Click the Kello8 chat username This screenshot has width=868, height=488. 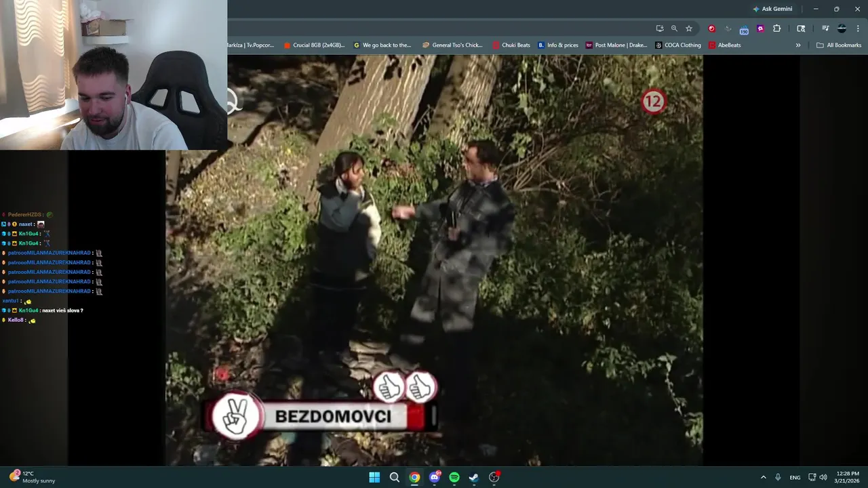[x=16, y=320]
